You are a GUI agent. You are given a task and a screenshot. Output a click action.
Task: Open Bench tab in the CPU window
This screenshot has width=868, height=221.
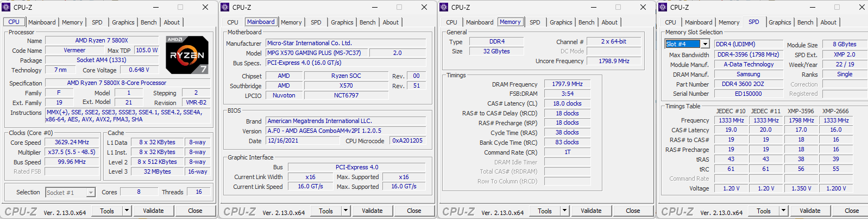(x=149, y=22)
